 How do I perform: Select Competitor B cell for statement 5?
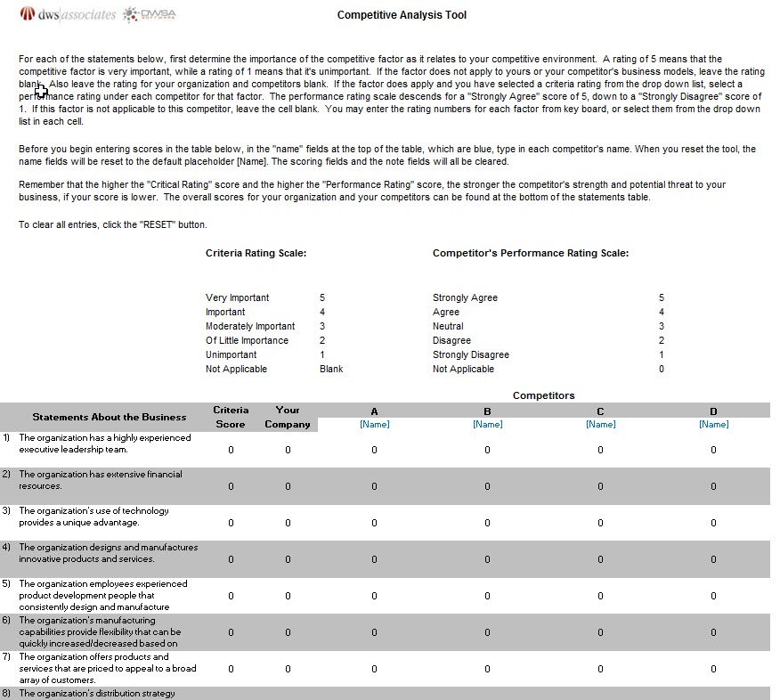tap(488, 596)
